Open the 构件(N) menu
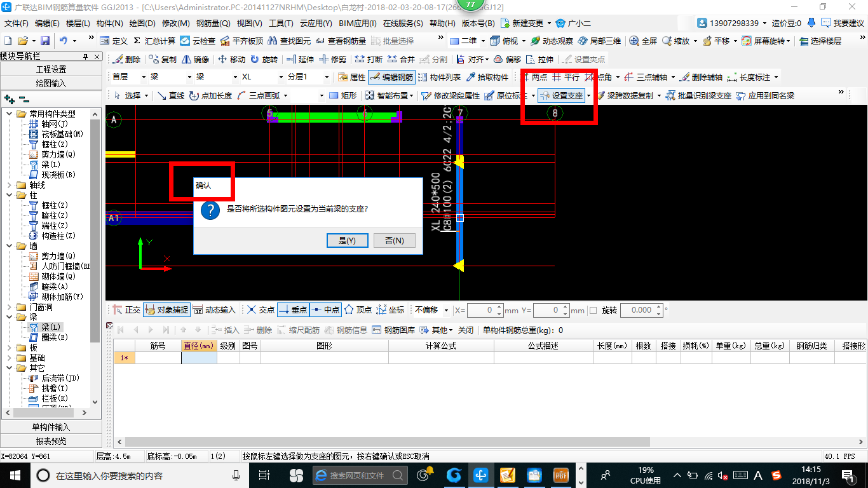The image size is (868, 488). click(109, 24)
